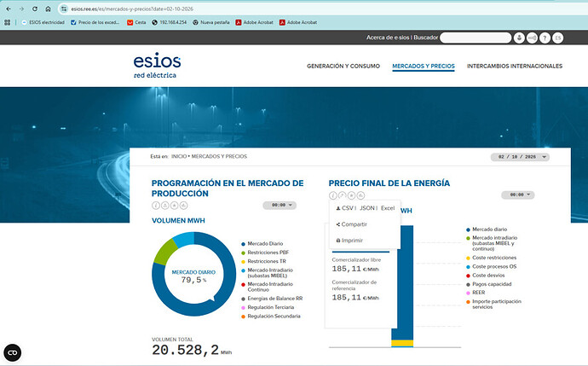Favorite the Precio final de la energía widget
The width and height of the screenshot is (588, 366).
tap(351, 195)
